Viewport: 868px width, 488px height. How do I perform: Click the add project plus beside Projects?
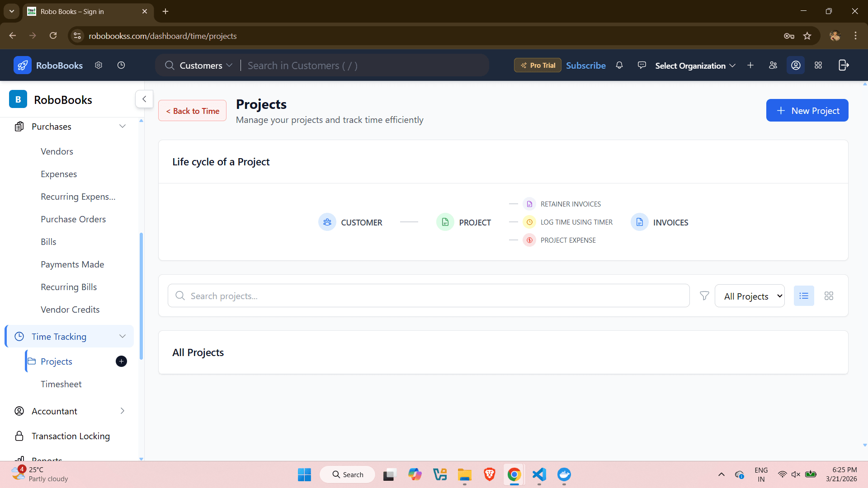click(x=121, y=361)
